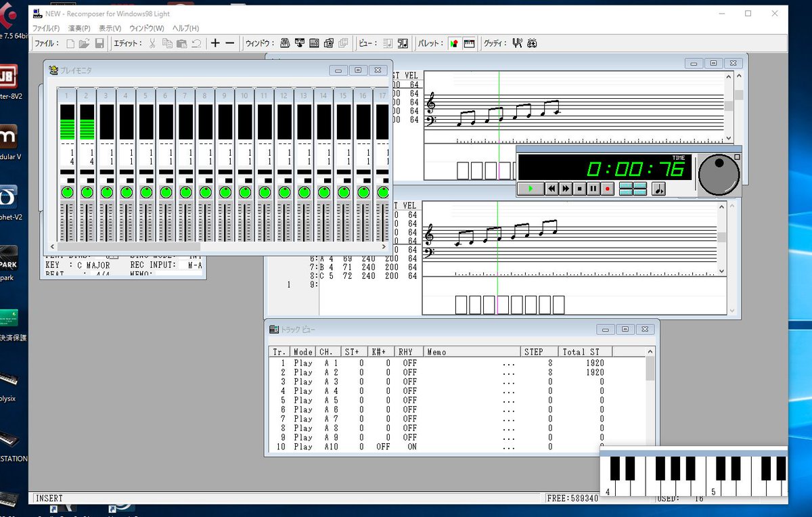Click the Mode column header in track view
812x517 pixels.
click(303, 352)
